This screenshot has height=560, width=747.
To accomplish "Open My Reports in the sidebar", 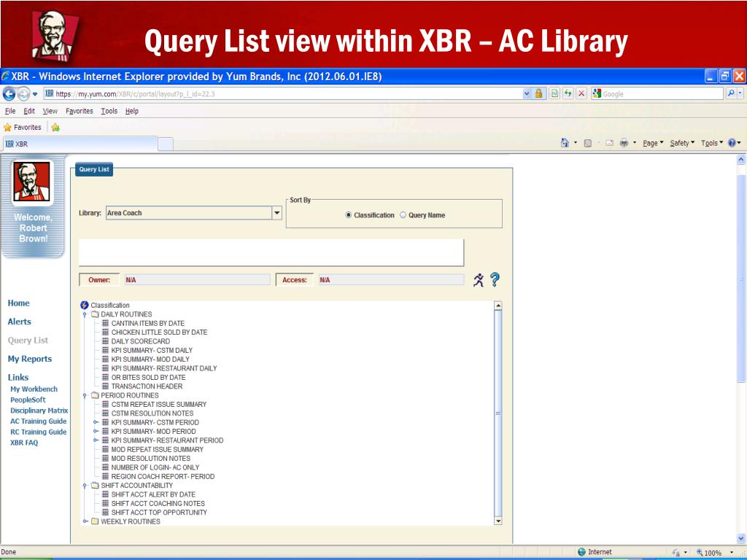I will 29,359.
